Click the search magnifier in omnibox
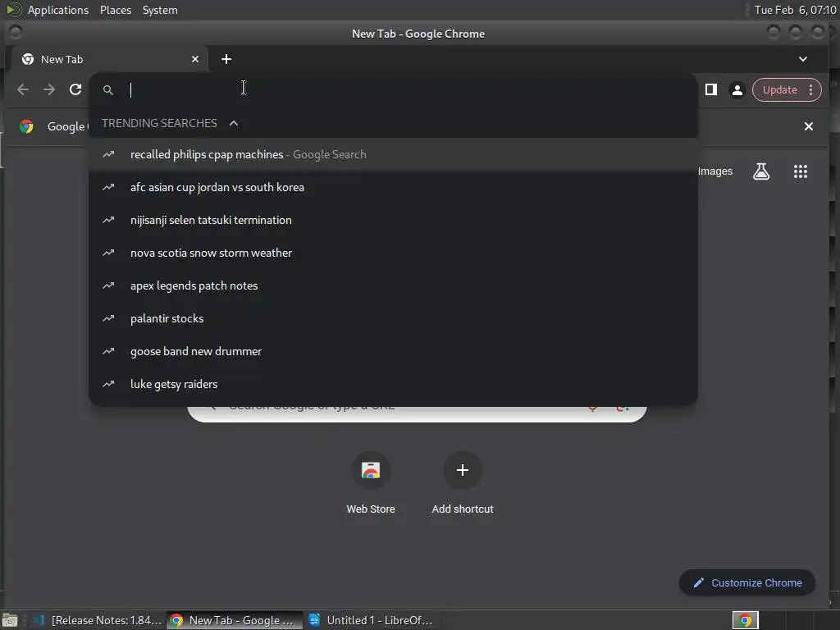Image resolution: width=840 pixels, height=630 pixels. click(107, 90)
